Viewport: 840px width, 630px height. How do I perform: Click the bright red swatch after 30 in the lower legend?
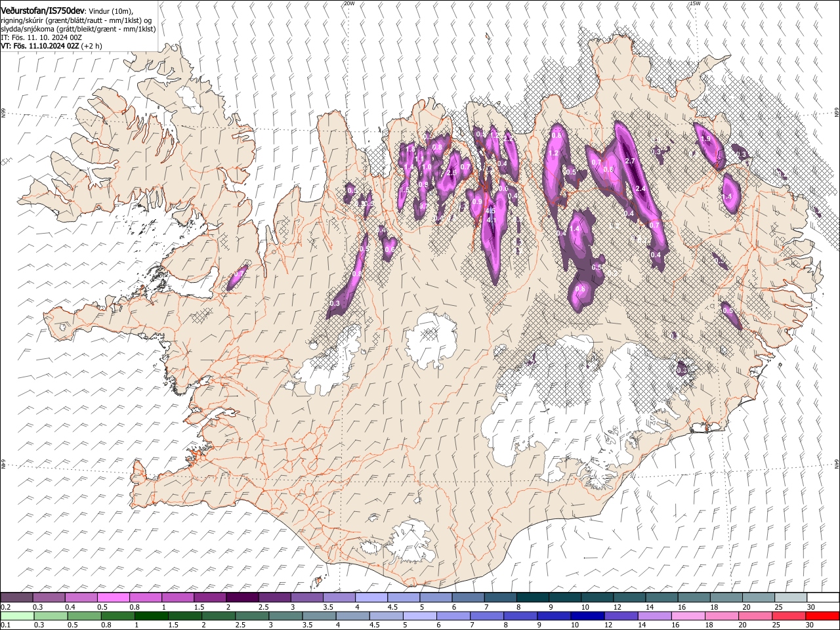[822, 616]
